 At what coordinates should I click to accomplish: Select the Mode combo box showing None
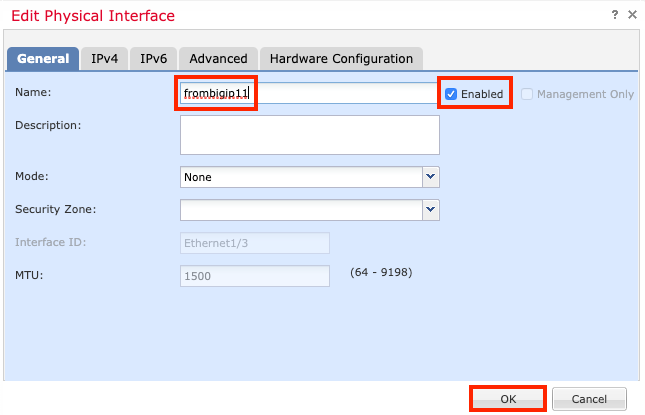tap(301, 177)
